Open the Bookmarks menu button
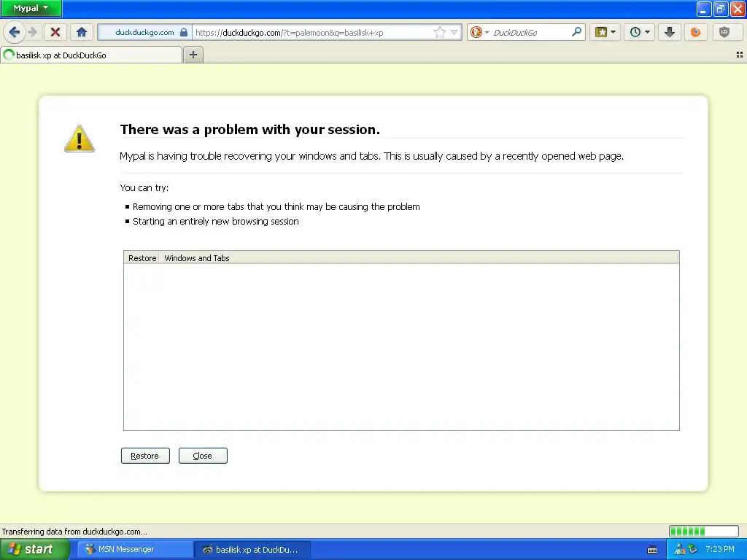This screenshot has height=560, width=747. 605,32
